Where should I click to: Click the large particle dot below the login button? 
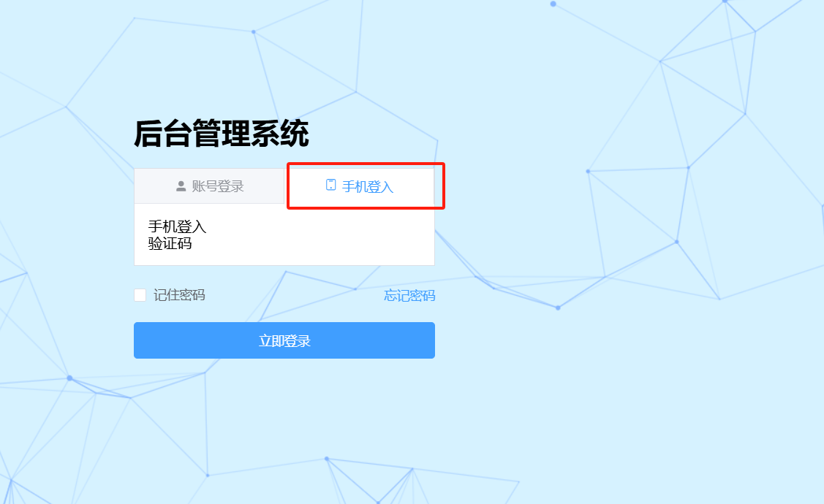pos(69,378)
